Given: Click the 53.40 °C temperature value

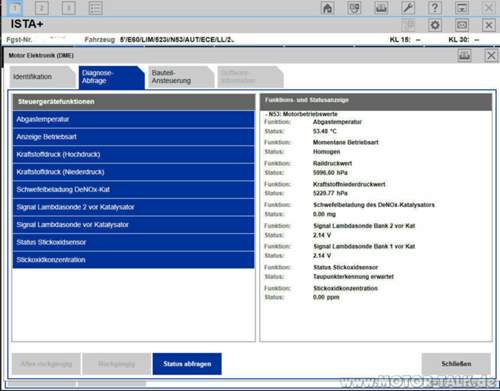Looking at the screenshot, I should click(325, 131).
